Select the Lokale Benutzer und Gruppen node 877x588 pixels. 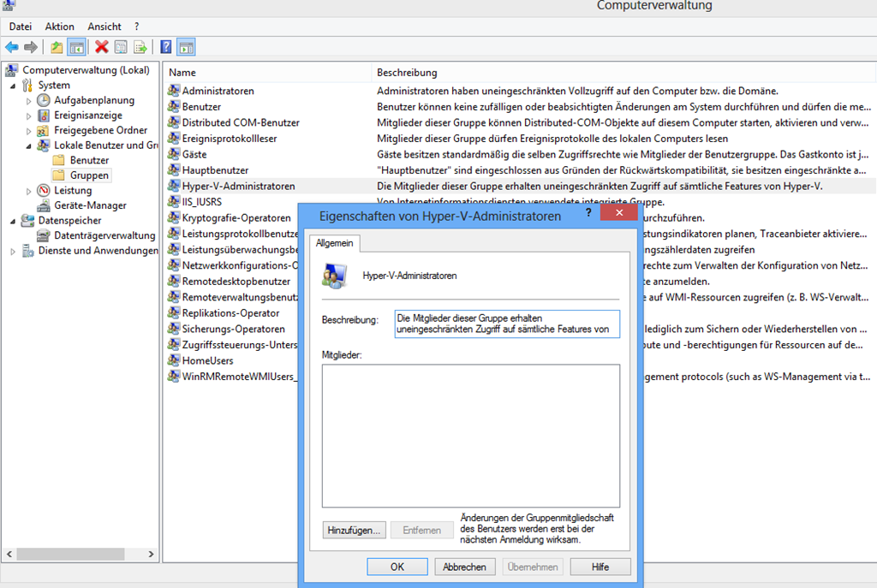[105, 146]
